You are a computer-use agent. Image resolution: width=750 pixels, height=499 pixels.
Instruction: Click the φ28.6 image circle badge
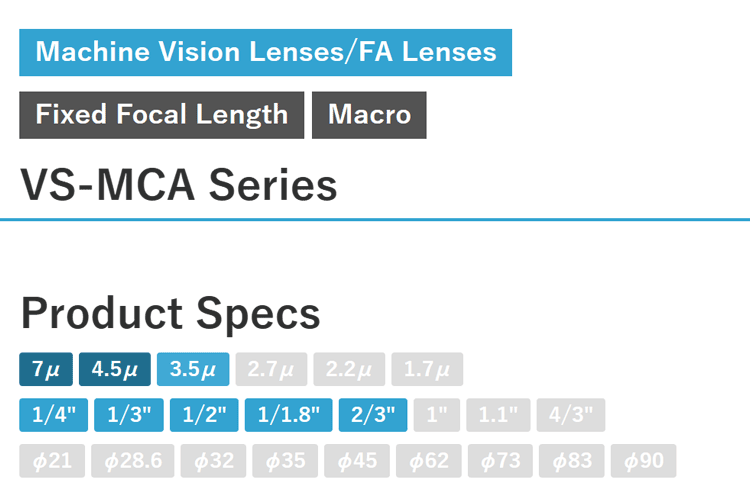click(x=134, y=460)
